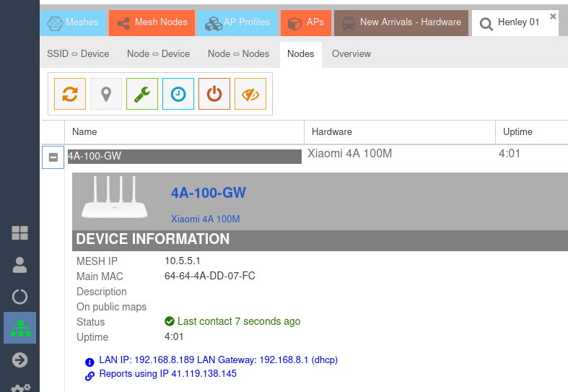
Task: Switch to the Meshes tab
Action: 73,22
